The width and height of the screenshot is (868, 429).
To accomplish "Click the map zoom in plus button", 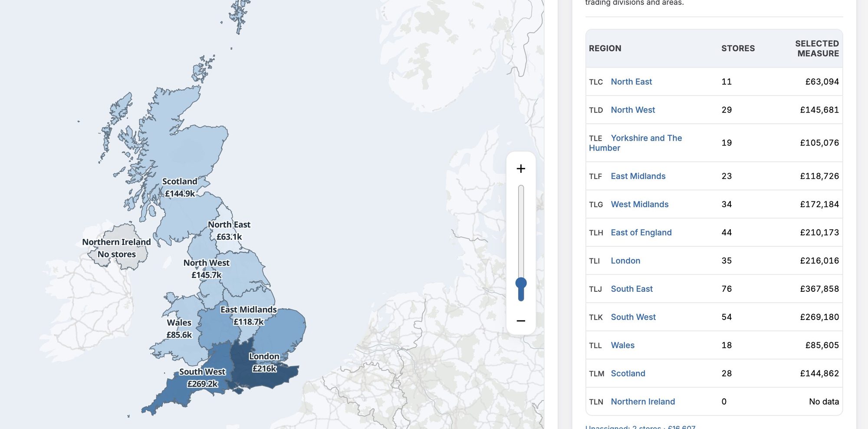I will pyautogui.click(x=521, y=168).
